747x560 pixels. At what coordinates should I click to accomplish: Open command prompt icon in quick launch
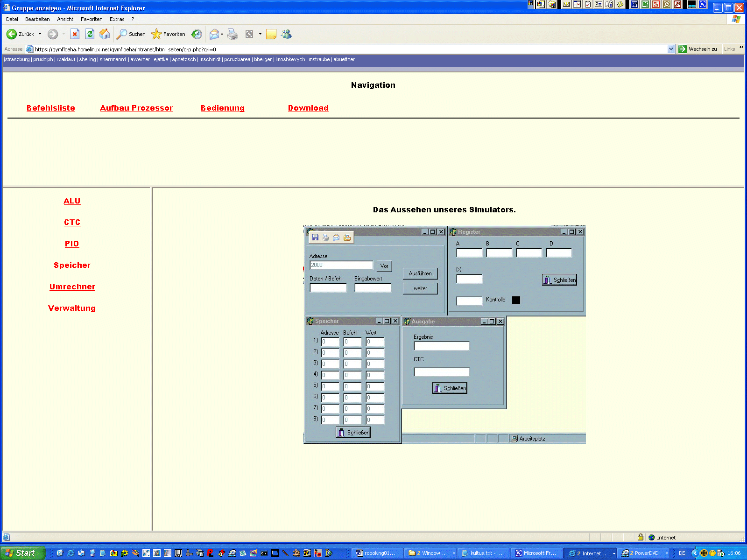coord(264,553)
